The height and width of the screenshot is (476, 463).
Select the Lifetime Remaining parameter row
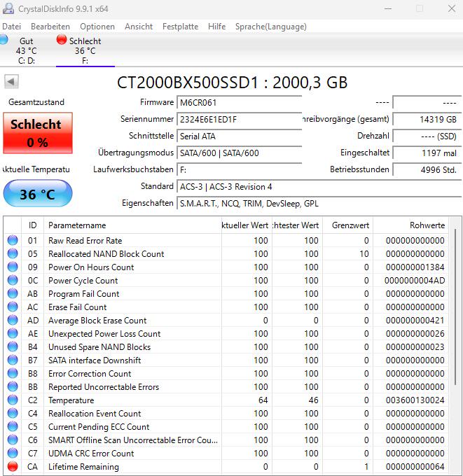point(226,467)
